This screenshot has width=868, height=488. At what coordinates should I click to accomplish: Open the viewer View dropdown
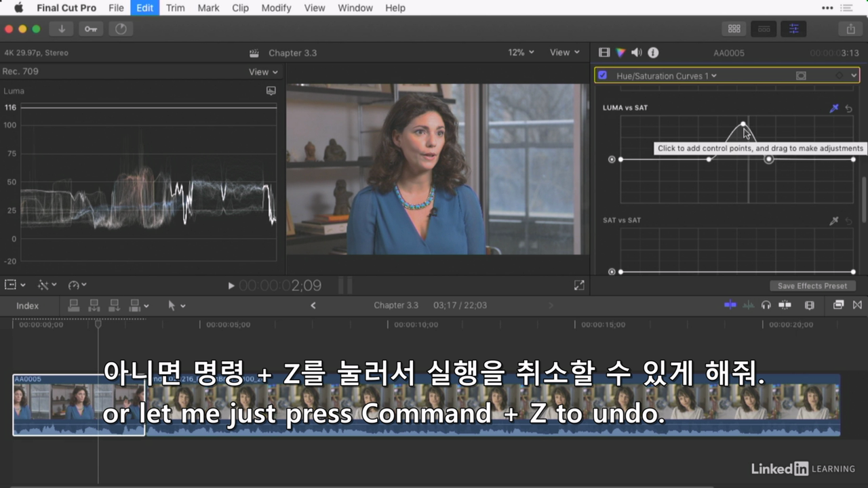[565, 52]
